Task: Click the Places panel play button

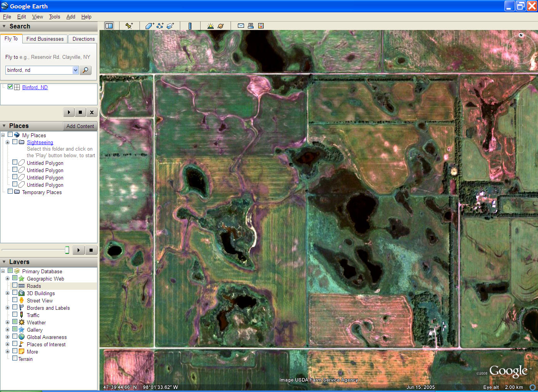Action: pos(78,250)
